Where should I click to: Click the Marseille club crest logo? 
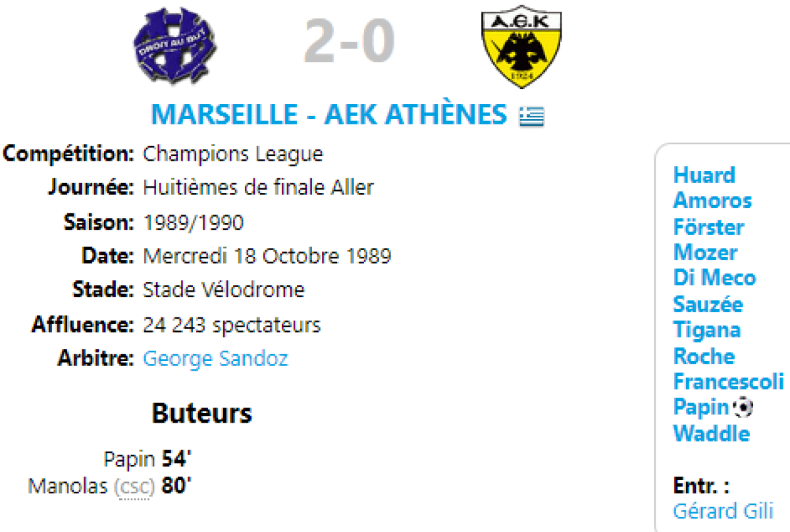[176, 46]
